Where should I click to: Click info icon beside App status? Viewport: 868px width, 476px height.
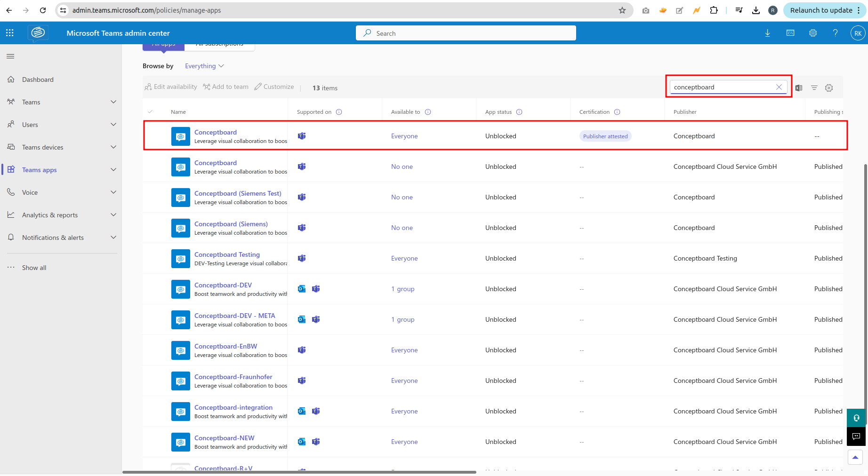point(519,112)
